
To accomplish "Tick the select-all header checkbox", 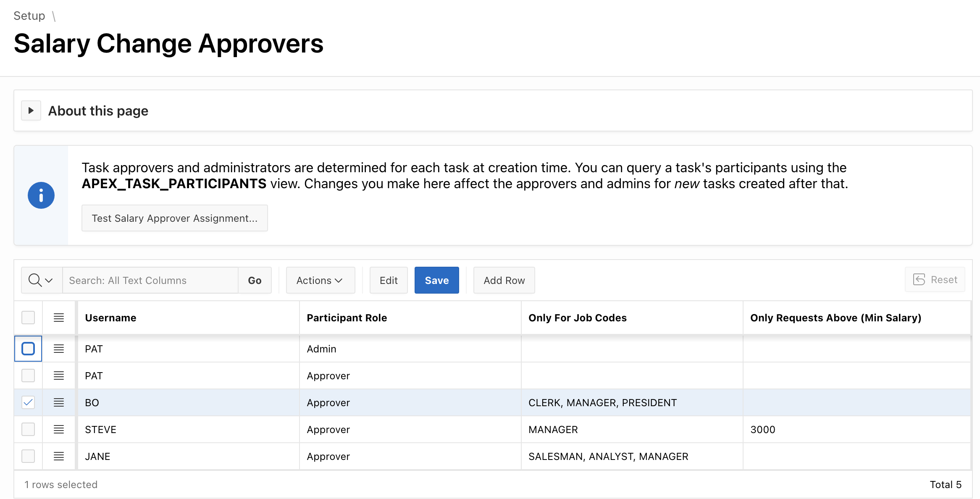I will pyautogui.click(x=28, y=318).
